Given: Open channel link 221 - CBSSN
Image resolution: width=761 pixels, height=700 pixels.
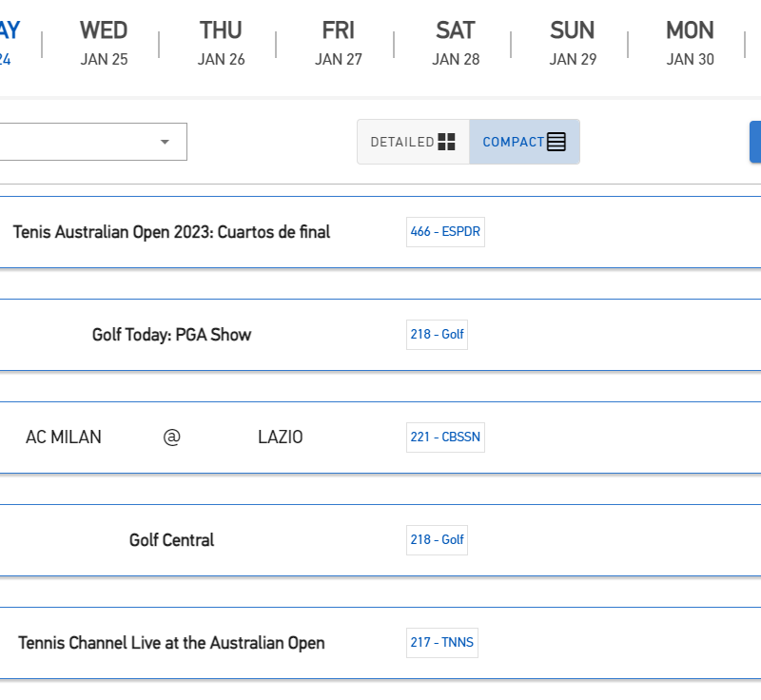Looking at the screenshot, I should (x=445, y=437).
